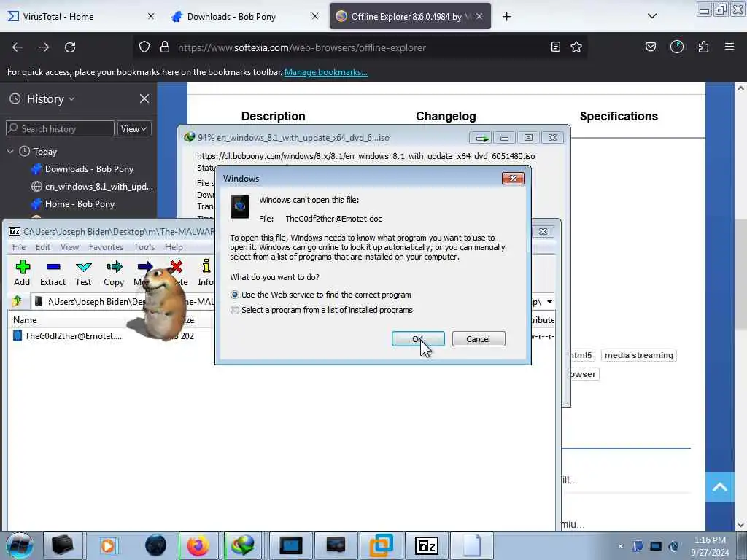The image size is (747, 560).
Task: Click the download window's green arrow button
Action: coord(481,138)
